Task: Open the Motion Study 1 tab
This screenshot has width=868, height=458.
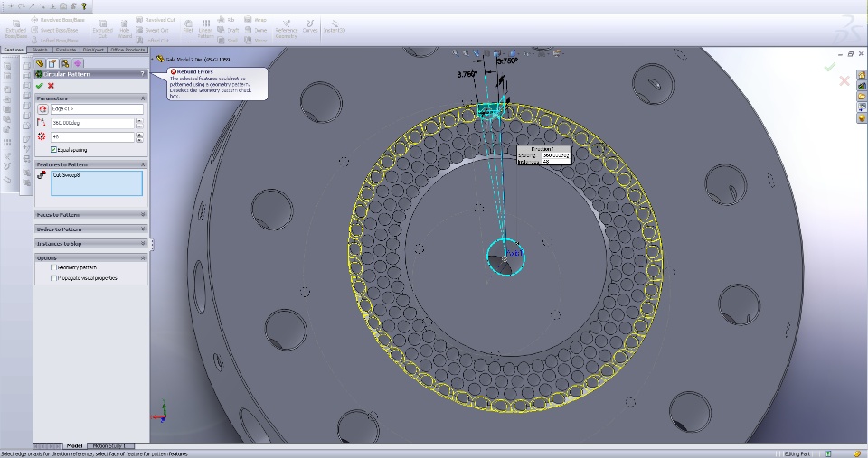Action: [x=109, y=446]
